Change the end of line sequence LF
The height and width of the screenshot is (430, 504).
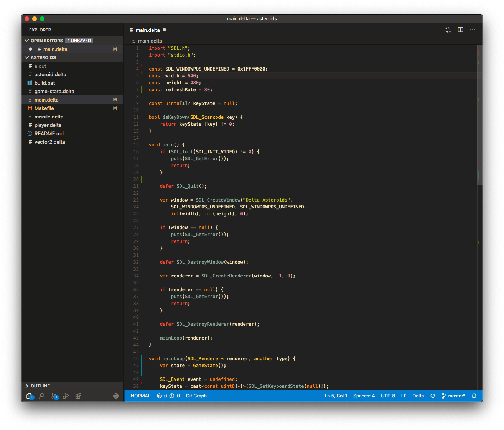click(404, 396)
